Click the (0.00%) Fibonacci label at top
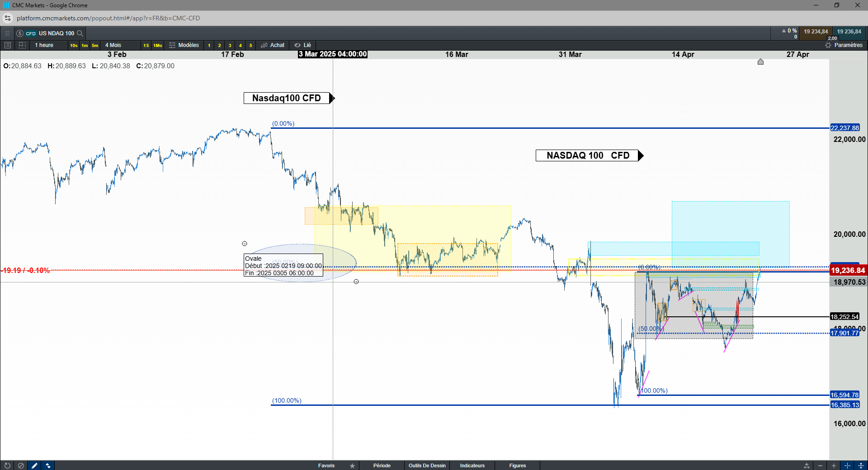Viewport: 868px width, 470px height. (283, 123)
